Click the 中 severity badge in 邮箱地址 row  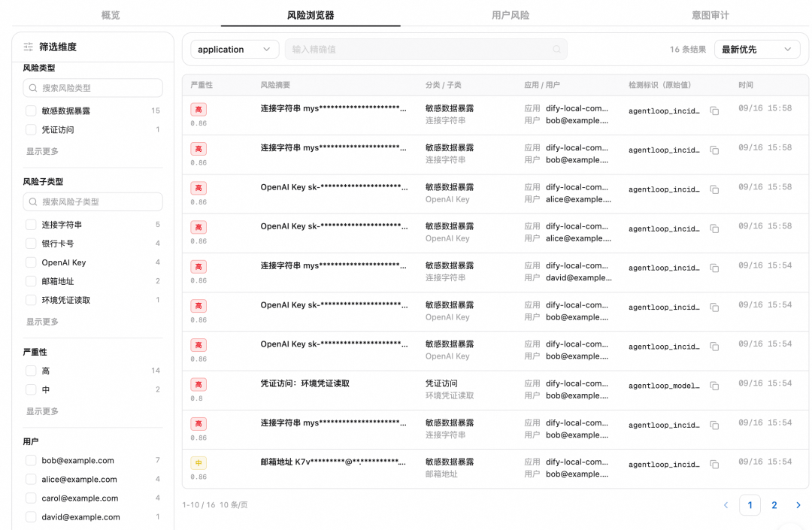tap(198, 462)
